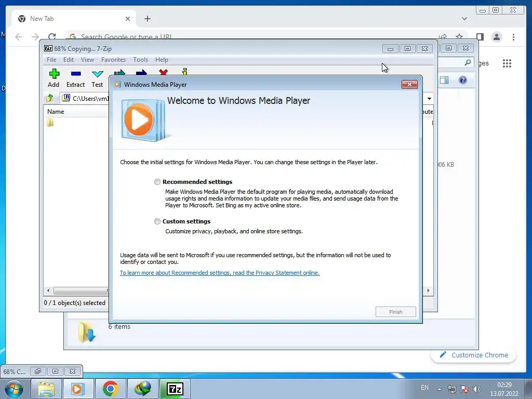
Task: Open the Help menu in 7-Zip
Action: [x=162, y=60]
